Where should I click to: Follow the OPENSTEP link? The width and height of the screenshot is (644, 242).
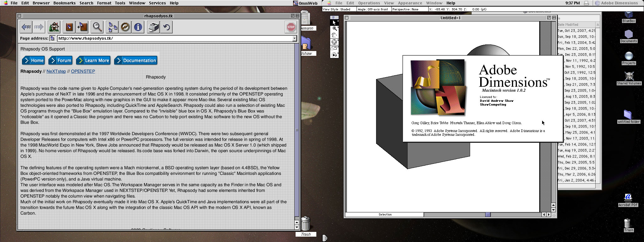point(83,71)
